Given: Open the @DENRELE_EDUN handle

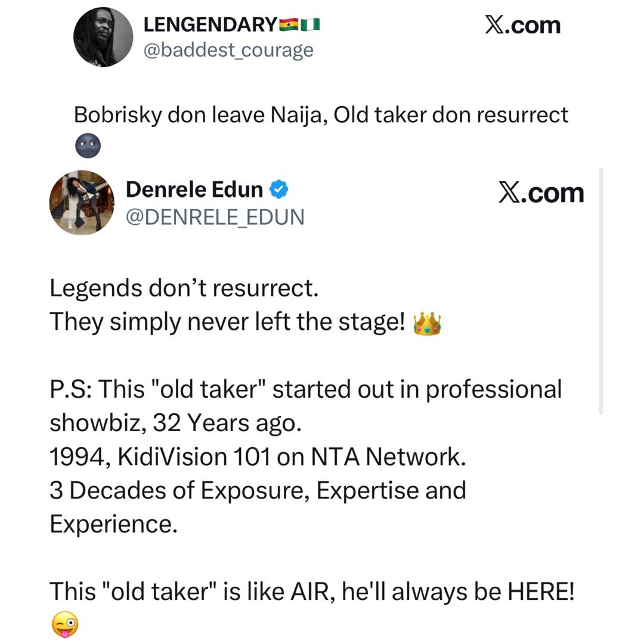Looking at the screenshot, I should click(215, 217).
